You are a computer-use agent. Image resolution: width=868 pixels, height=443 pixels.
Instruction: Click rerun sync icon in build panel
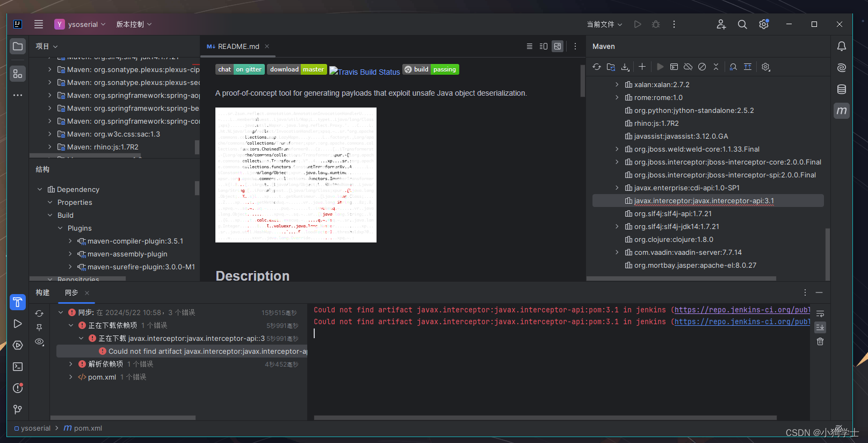(x=39, y=313)
